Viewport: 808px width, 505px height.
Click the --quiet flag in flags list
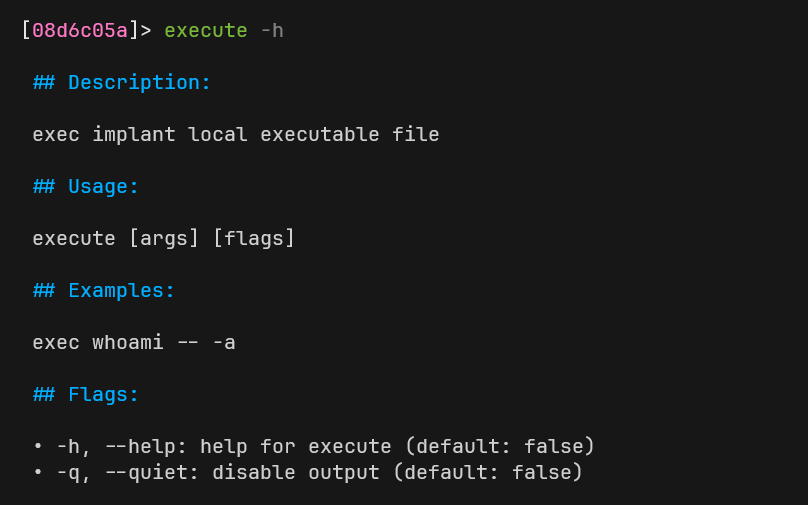coord(146,473)
